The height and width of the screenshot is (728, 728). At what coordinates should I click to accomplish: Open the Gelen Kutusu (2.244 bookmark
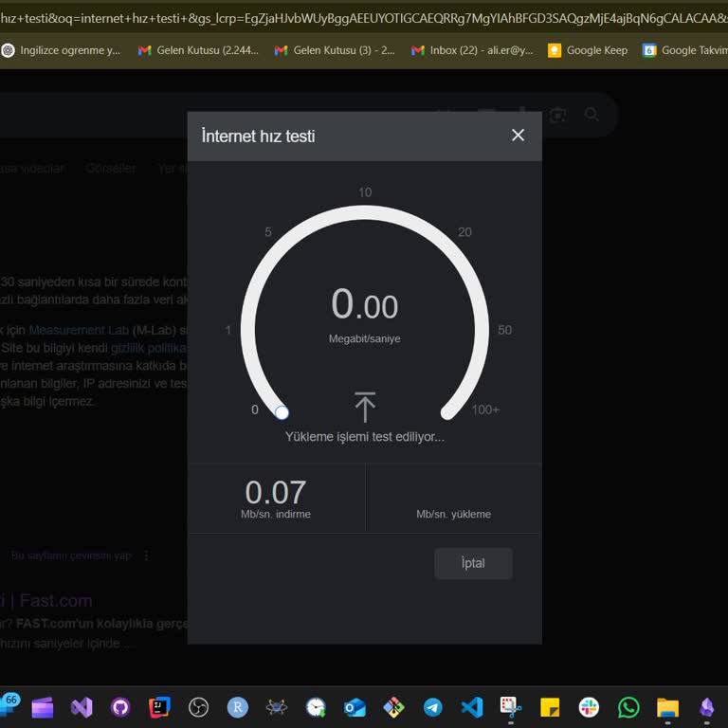pos(198,50)
